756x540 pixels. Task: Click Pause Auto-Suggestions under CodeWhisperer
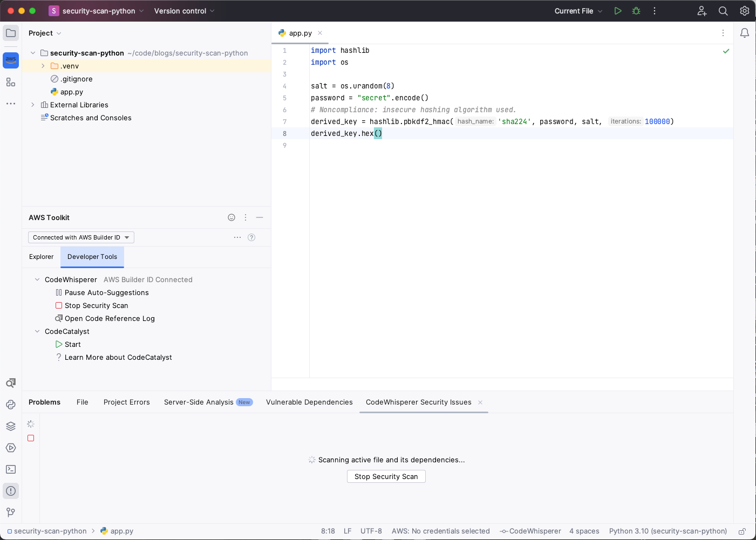coord(106,292)
